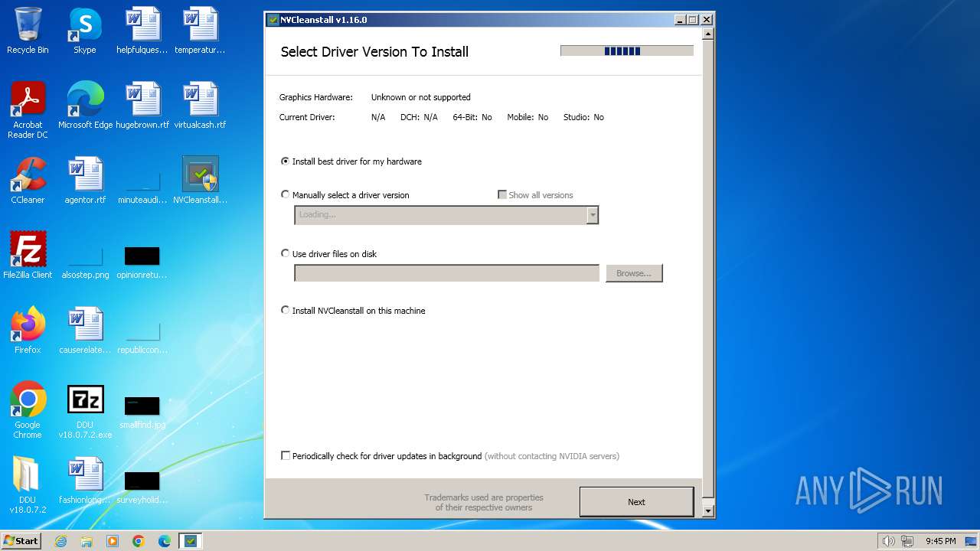Choose Install NVCleanstall on this machine

[353, 311]
